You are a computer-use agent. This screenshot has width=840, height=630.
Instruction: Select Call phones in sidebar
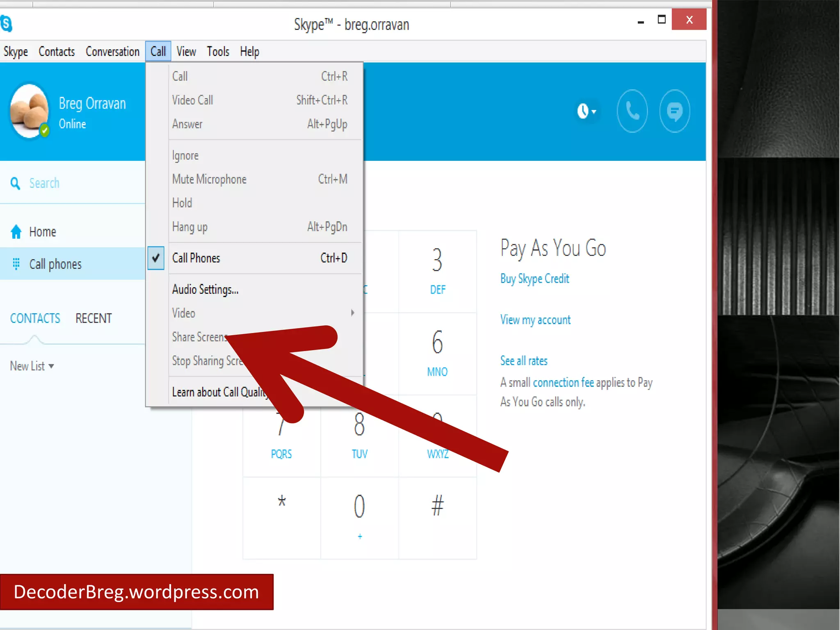tap(73, 264)
